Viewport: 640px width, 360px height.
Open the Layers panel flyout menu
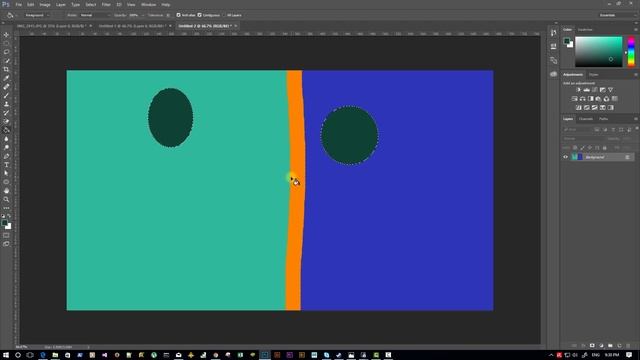[636, 119]
